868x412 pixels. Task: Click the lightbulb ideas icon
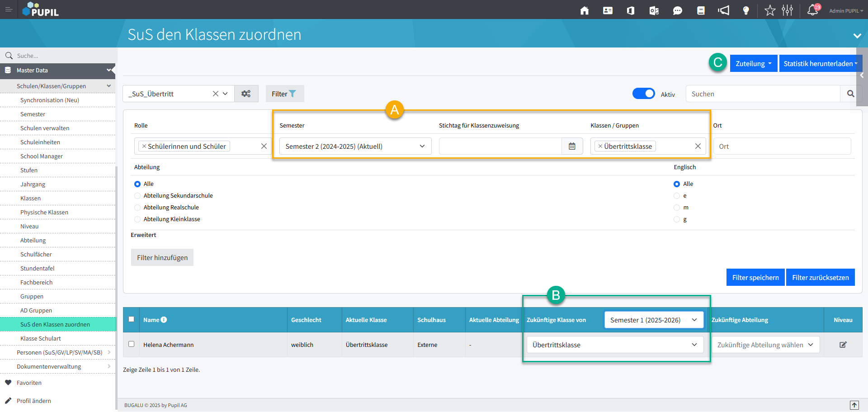pyautogui.click(x=746, y=10)
